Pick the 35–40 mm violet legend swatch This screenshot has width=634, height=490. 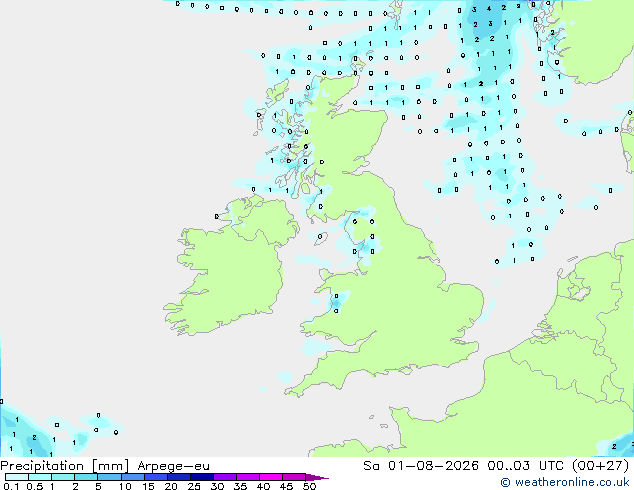point(247,477)
